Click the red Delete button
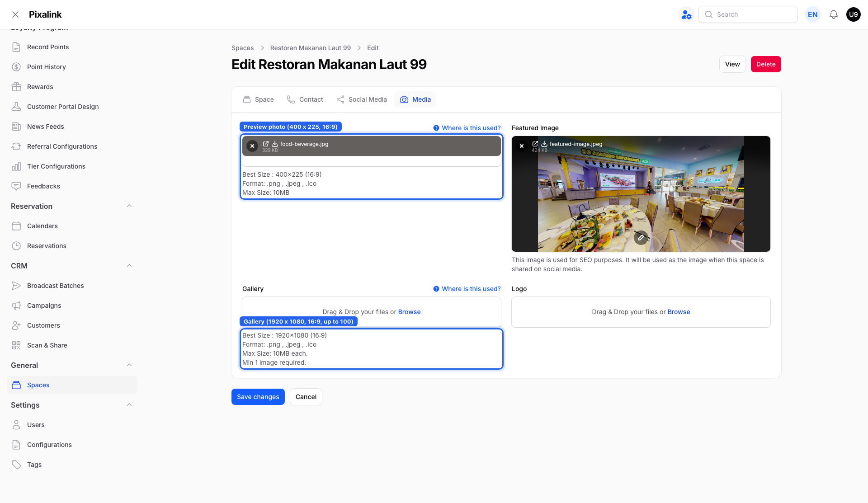868x503 pixels. pyautogui.click(x=766, y=64)
